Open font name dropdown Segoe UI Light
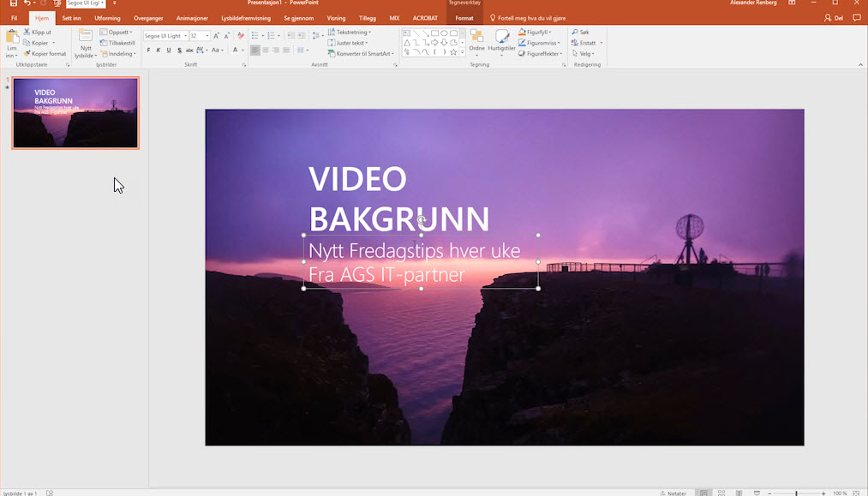Image resolution: width=868 pixels, height=496 pixels. point(185,36)
